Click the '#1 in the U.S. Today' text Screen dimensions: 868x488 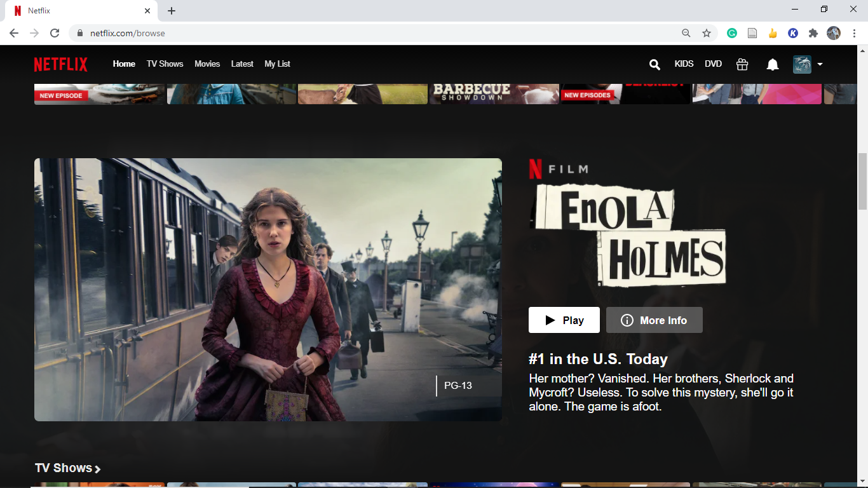598,360
